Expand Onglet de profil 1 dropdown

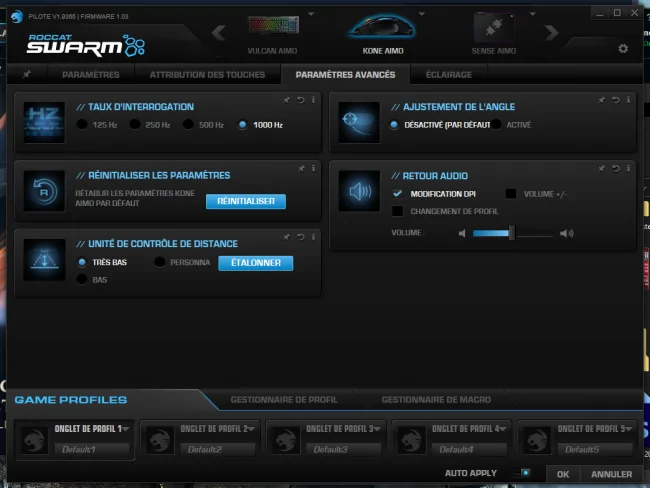126,428
